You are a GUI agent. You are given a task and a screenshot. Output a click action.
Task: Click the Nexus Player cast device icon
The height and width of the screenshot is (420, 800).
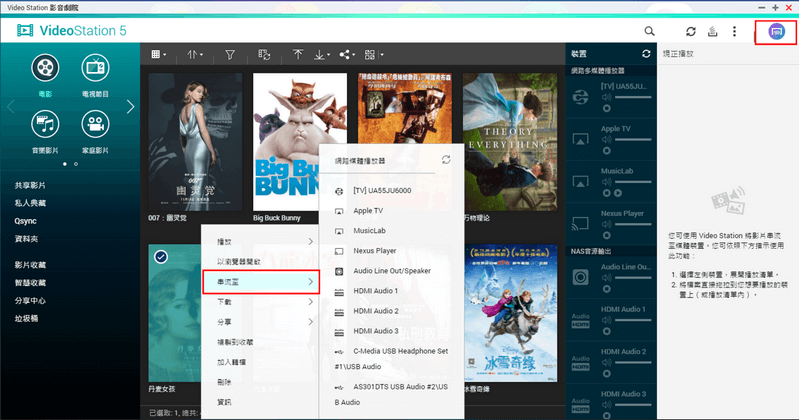point(581,224)
